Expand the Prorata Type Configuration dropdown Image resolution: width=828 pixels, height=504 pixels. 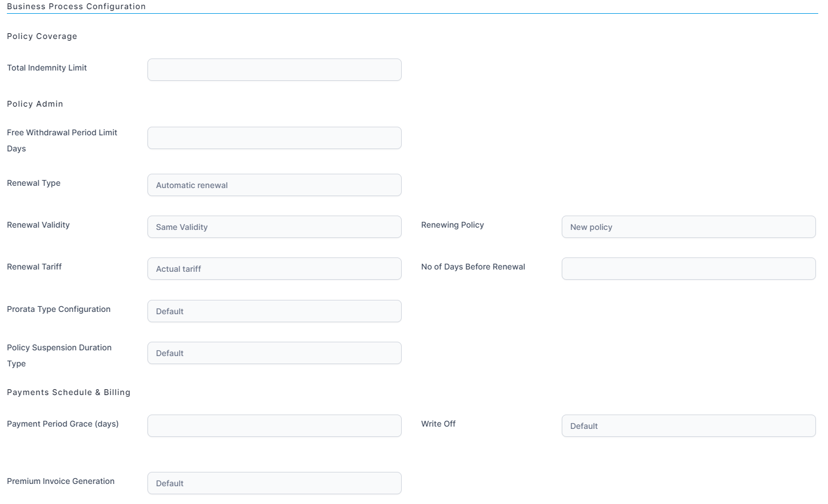[x=274, y=311]
